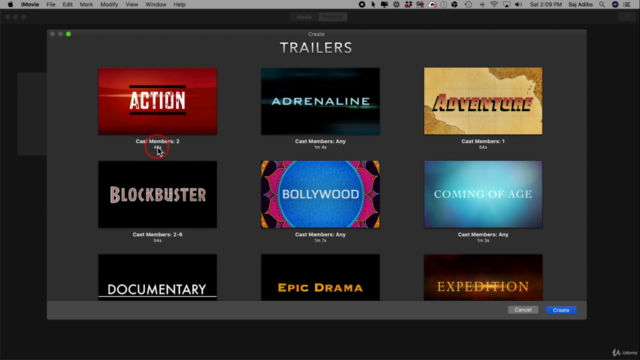The image size is (640, 360).
Task: Select the Epic Drama trailer
Action: tap(320, 278)
